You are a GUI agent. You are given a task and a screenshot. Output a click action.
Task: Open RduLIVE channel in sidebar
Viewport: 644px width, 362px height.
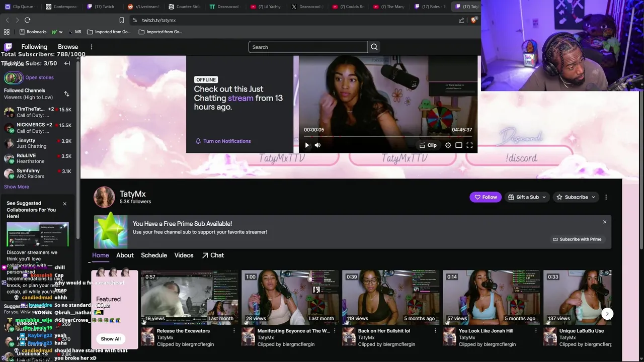(38, 158)
